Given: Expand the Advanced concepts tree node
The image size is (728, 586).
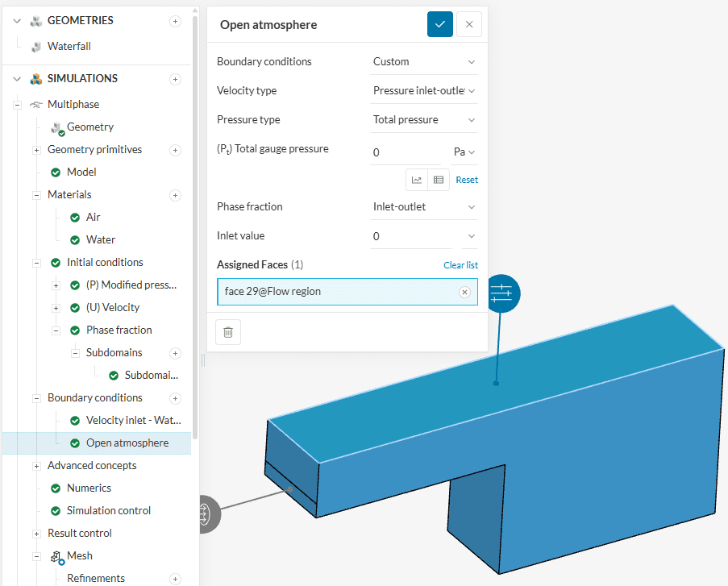Looking at the screenshot, I should [36, 466].
